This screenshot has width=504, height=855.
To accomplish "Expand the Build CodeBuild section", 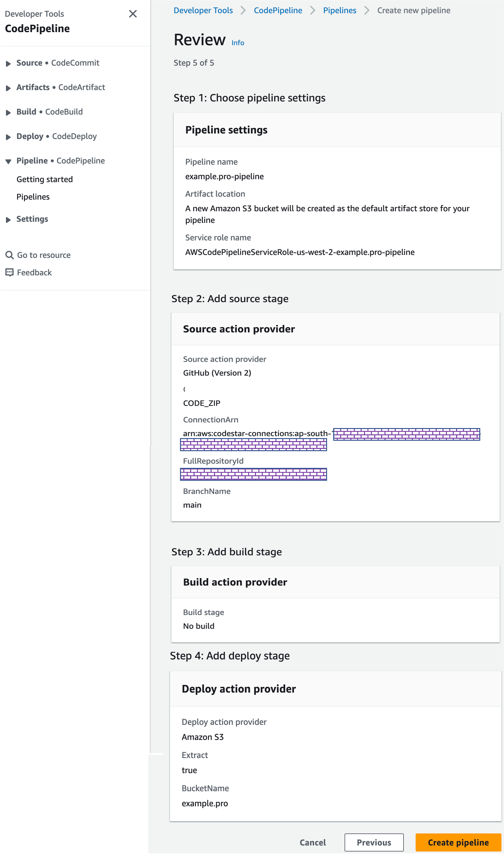I will pyautogui.click(x=9, y=112).
